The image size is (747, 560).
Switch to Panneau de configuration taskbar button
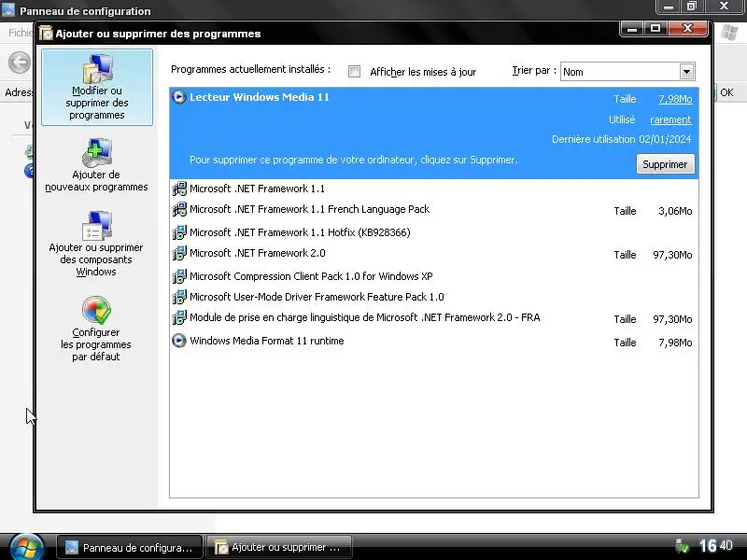(x=130, y=547)
